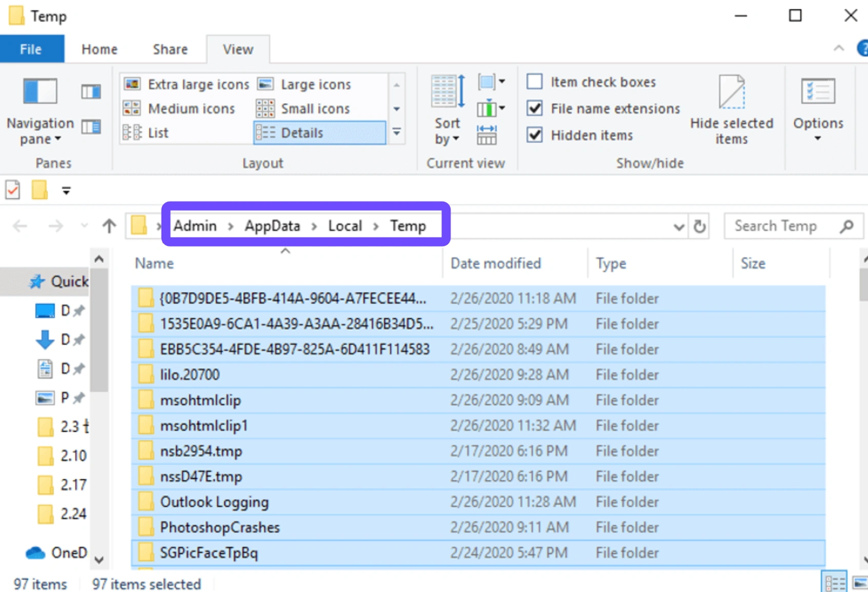Toggle Hidden items checkbox
Viewport: 868px width, 592px height.
click(535, 135)
